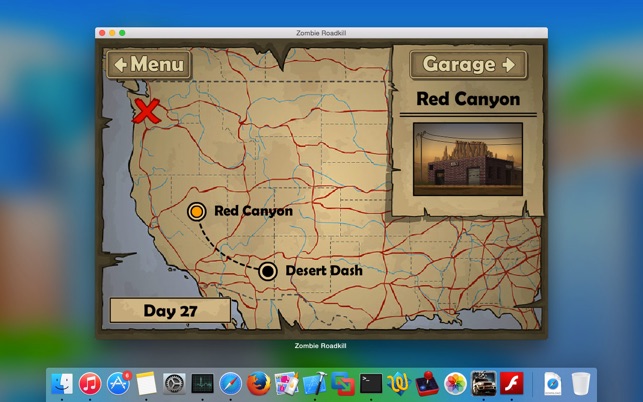Viewport: 643px width, 402px height.
Task: Click the Zombie Roadkill car icon in dock
Action: (x=483, y=384)
